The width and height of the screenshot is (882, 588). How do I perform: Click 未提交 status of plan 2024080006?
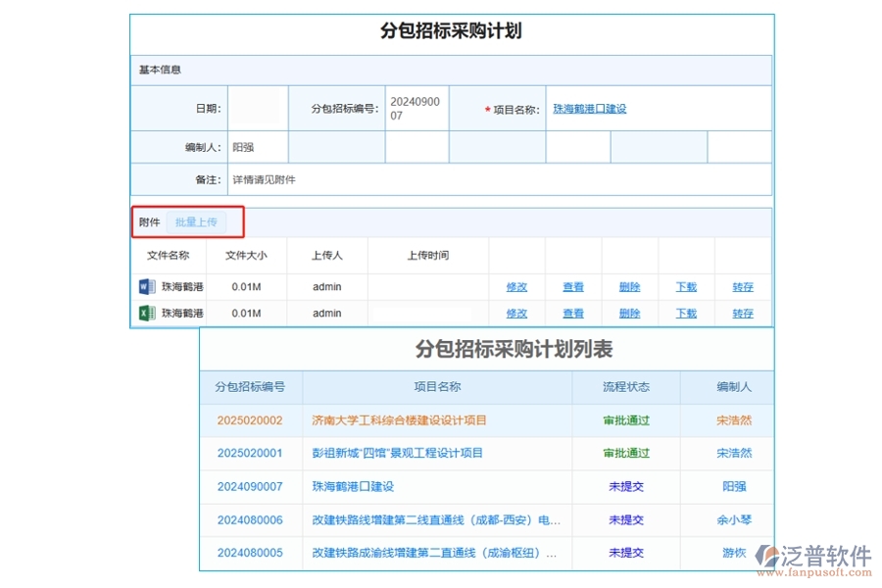pos(626,519)
